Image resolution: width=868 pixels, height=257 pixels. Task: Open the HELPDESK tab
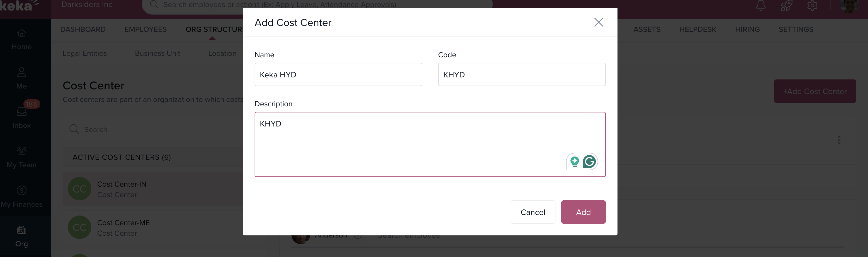click(697, 29)
